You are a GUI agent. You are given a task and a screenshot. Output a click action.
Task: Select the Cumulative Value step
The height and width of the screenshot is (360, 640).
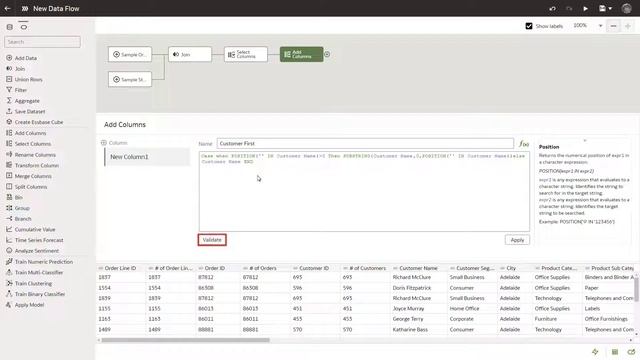pos(31,229)
